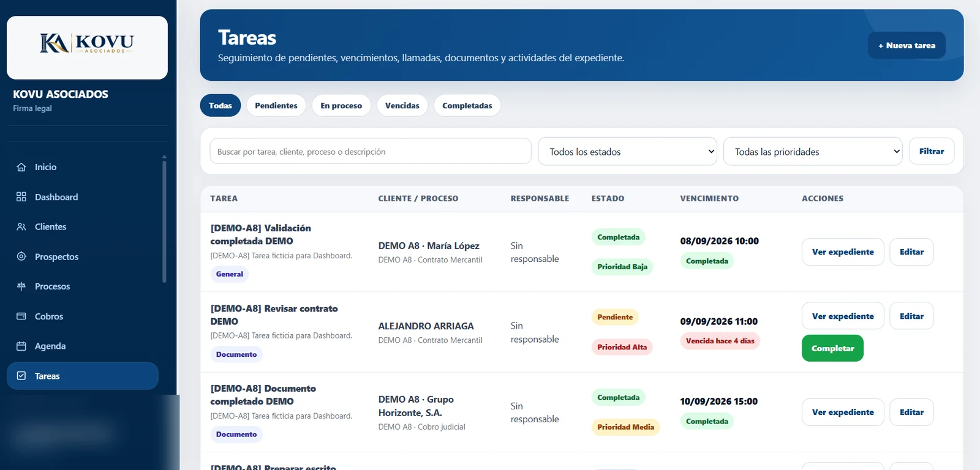Select the Todas filter tab
980x470 pixels.
221,105
